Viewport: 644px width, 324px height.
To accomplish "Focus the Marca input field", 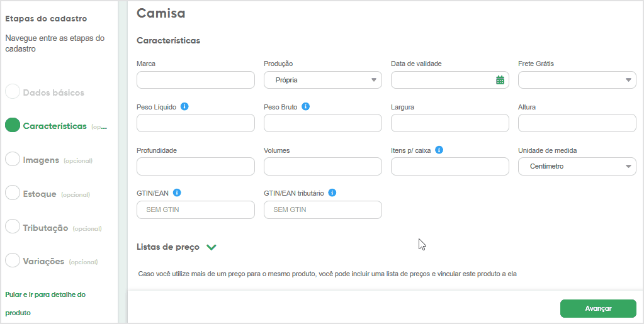I will 196,80.
